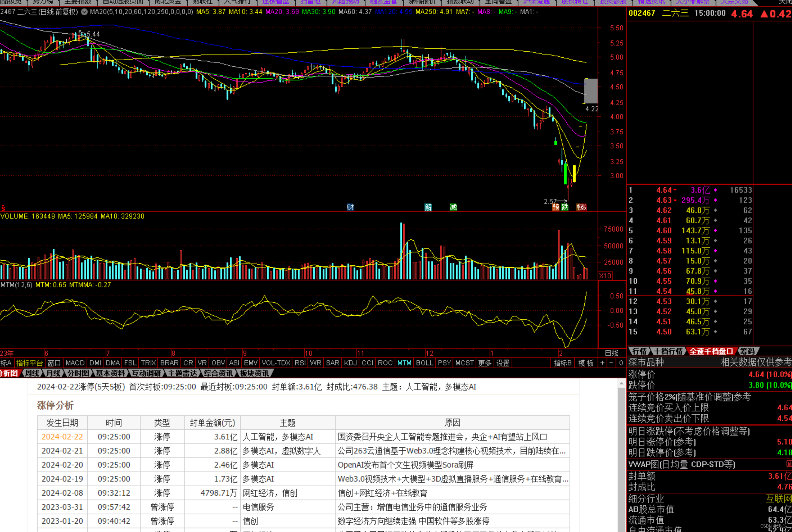
Task: Click the 解 marker icon on the chart
Action: (428, 207)
